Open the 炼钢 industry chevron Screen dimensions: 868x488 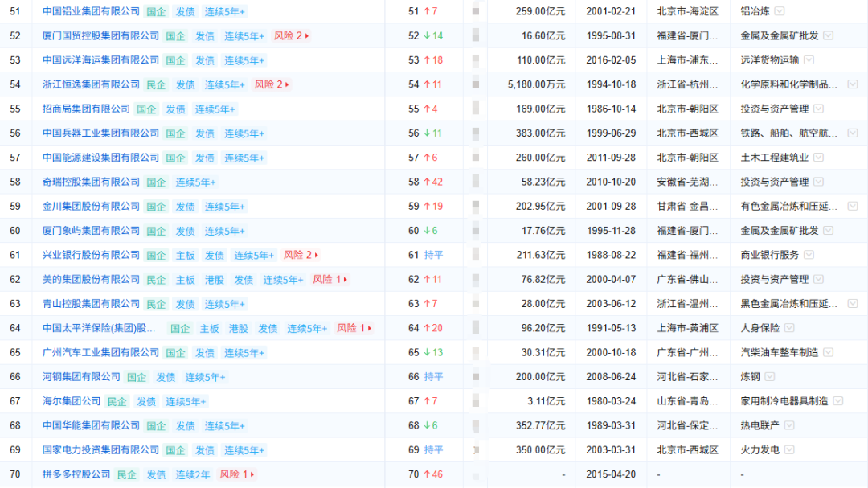click(769, 377)
